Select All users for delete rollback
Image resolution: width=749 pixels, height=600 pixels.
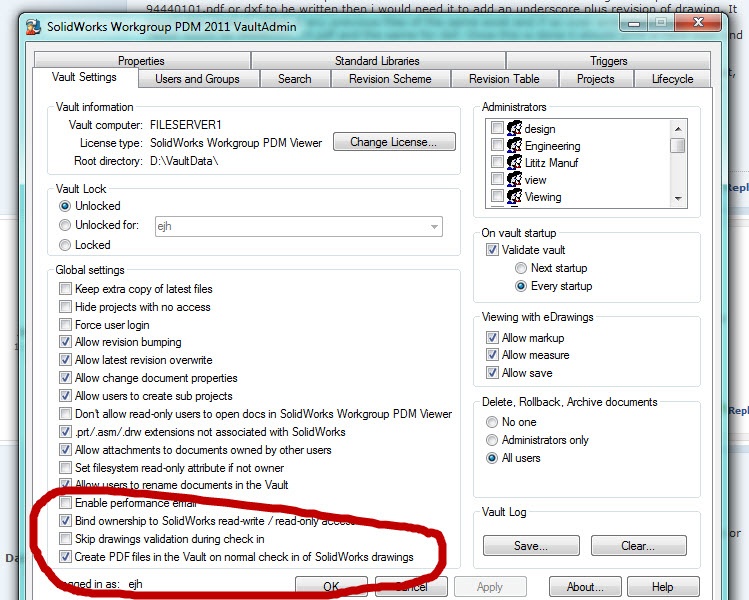tap(492, 458)
